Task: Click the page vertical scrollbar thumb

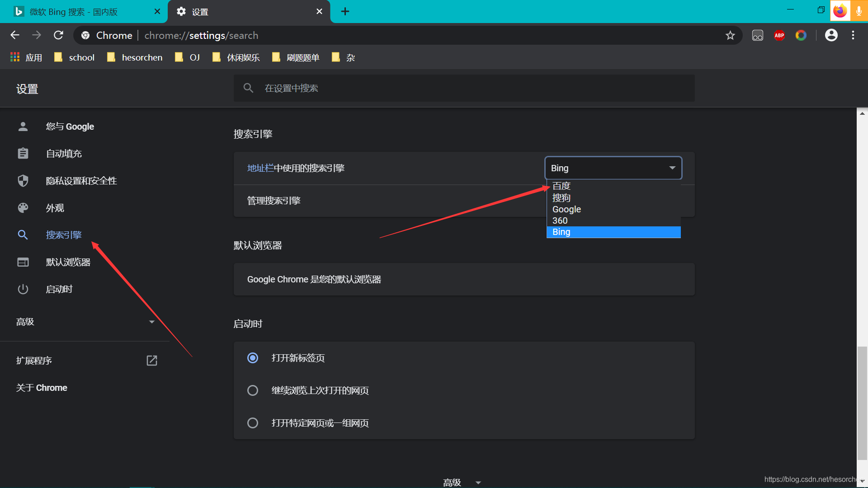Action: [x=862, y=403]
